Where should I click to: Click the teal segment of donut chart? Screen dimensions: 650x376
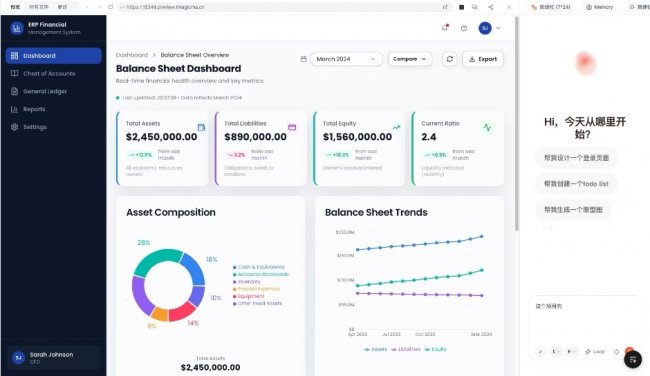[156, 259]
